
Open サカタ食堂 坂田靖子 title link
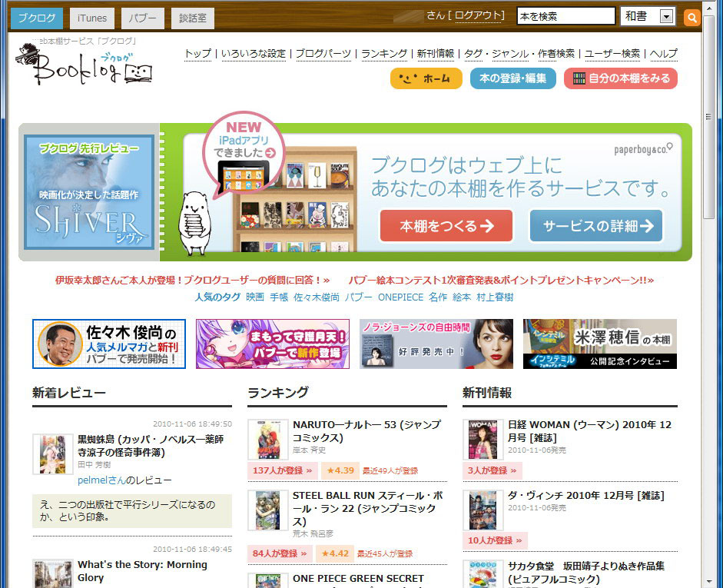click(586, 573)
